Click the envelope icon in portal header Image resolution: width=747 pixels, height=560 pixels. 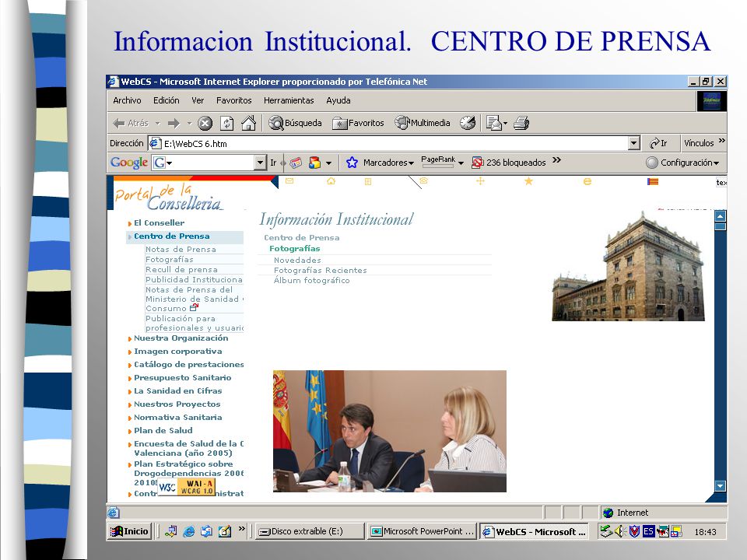(x=289, y=181)
